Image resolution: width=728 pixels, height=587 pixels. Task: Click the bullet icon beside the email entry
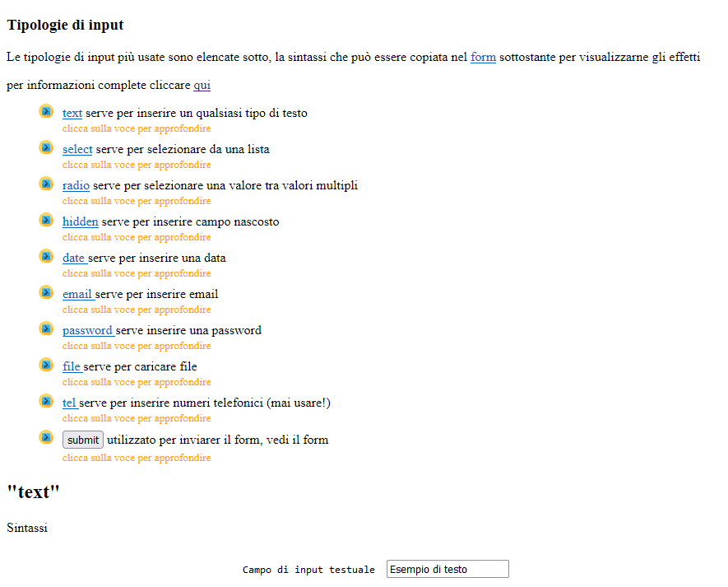(46, 292)
